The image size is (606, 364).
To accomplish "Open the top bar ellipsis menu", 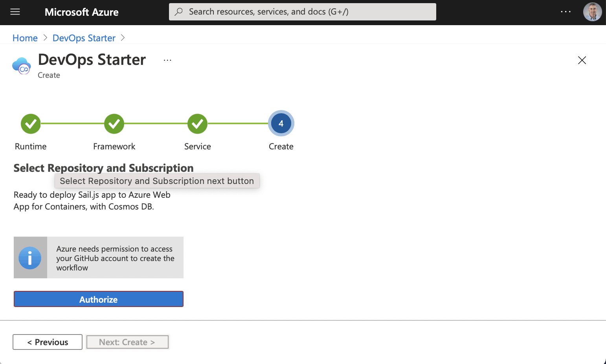I will pyautogui.click(x=566, y=12).
